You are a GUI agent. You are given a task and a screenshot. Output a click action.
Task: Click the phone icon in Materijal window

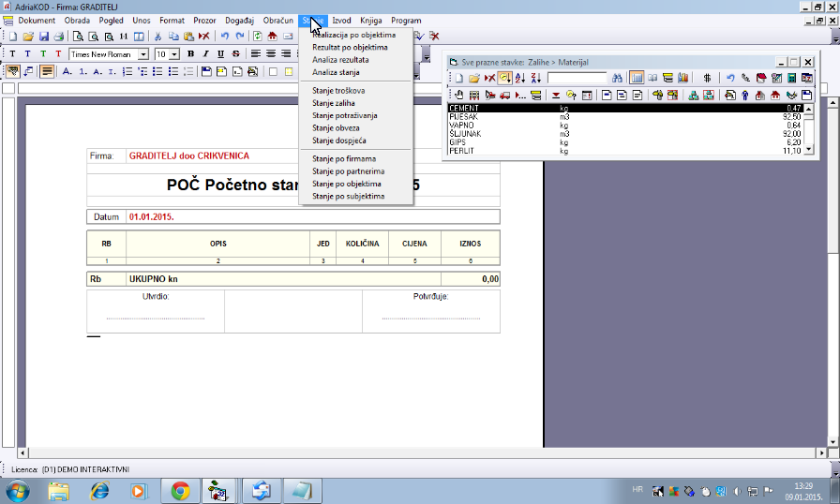click(745, 78)
